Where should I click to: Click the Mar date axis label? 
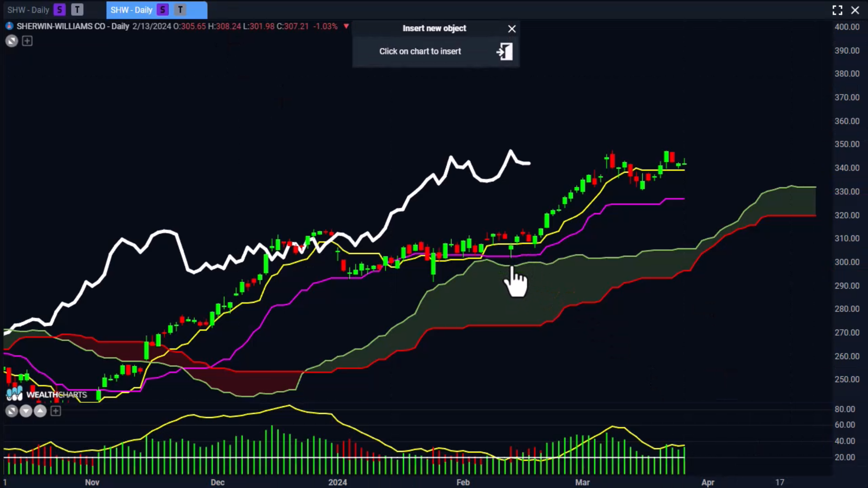click(x=582, y=482)
